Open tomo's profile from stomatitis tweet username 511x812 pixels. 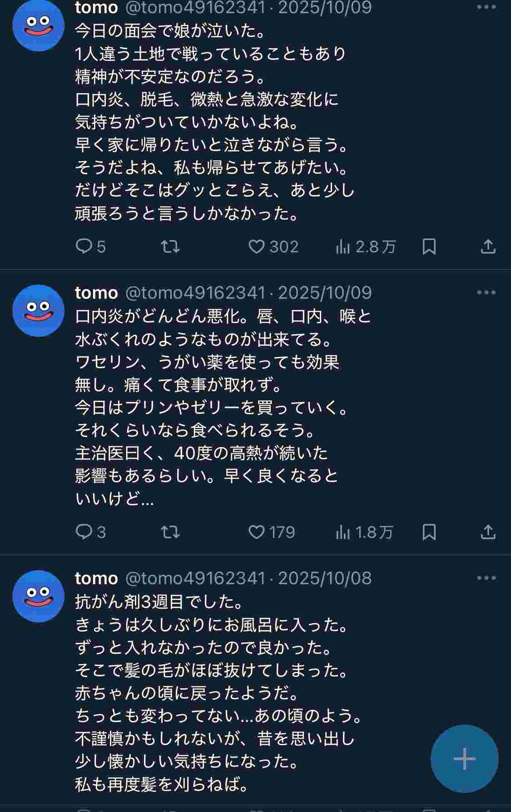point(96,293)
